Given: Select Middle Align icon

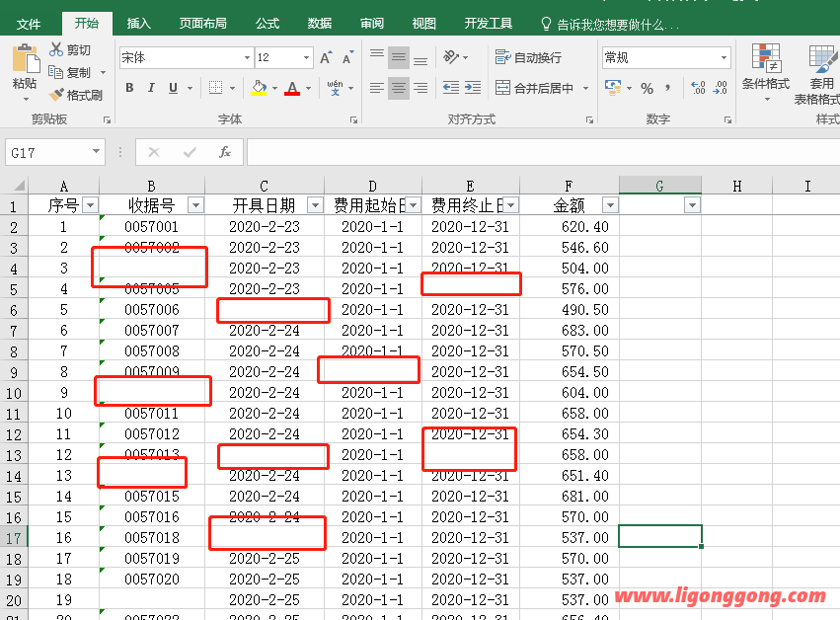Looking at the screenshot, I should coord(399,57).
